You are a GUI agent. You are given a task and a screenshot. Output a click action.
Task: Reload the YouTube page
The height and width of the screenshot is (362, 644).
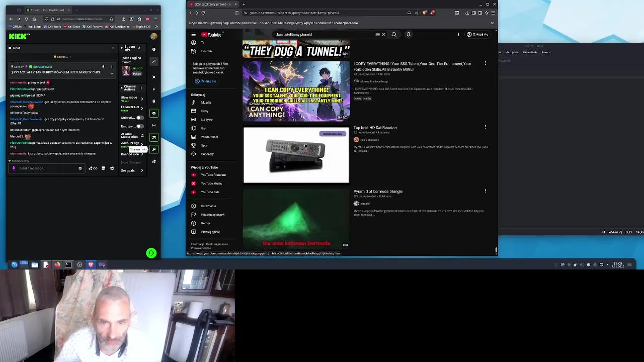pyautogui.click(x=203, y=13)
